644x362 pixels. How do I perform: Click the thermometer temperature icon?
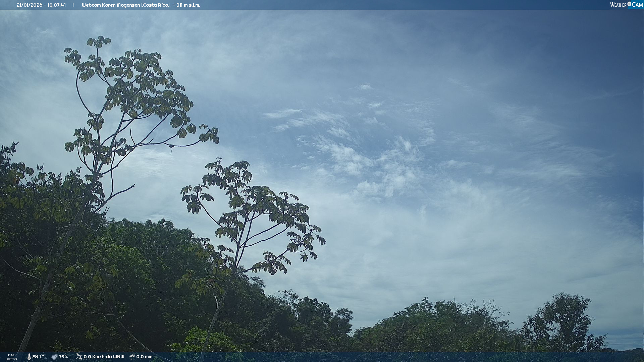29,357
